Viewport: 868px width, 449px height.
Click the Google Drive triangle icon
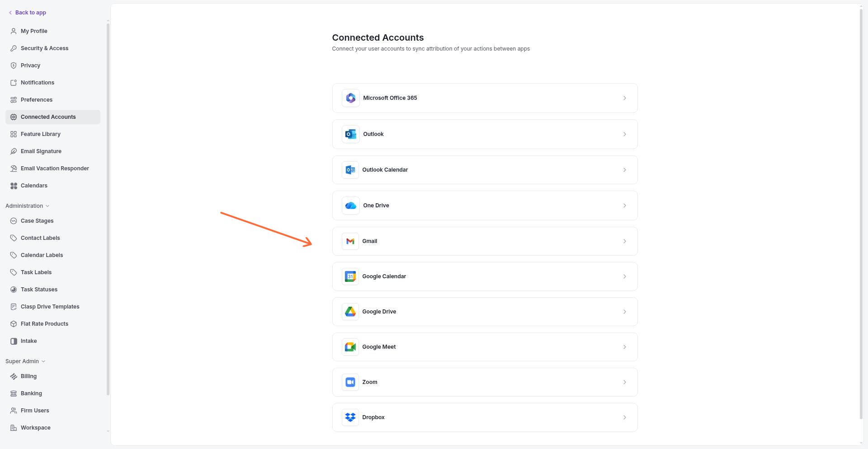350,312
